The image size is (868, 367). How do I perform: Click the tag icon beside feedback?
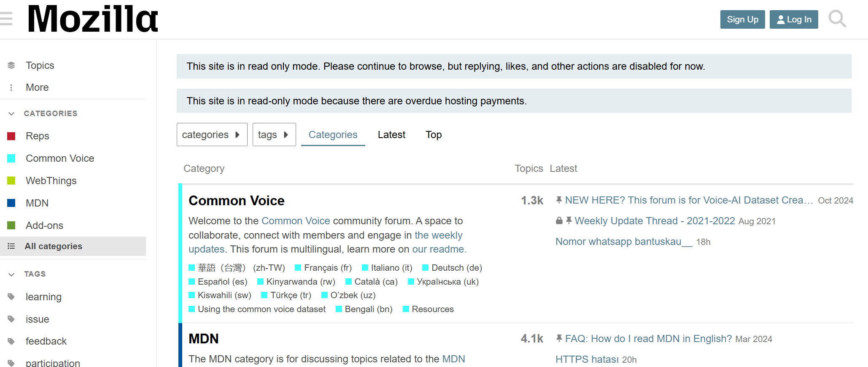[11, 341]
